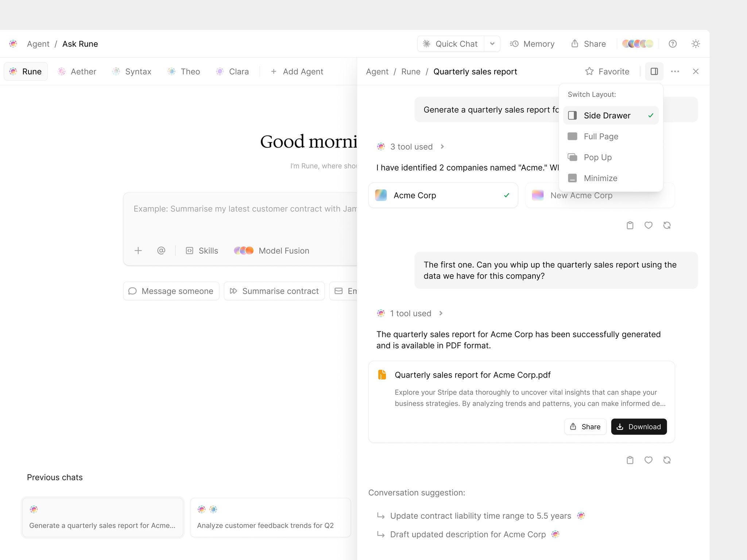This screenshot has height=560, width=747.
Task: Copy the PDF report response via clipboard icon
Action: tap(630, 460)
